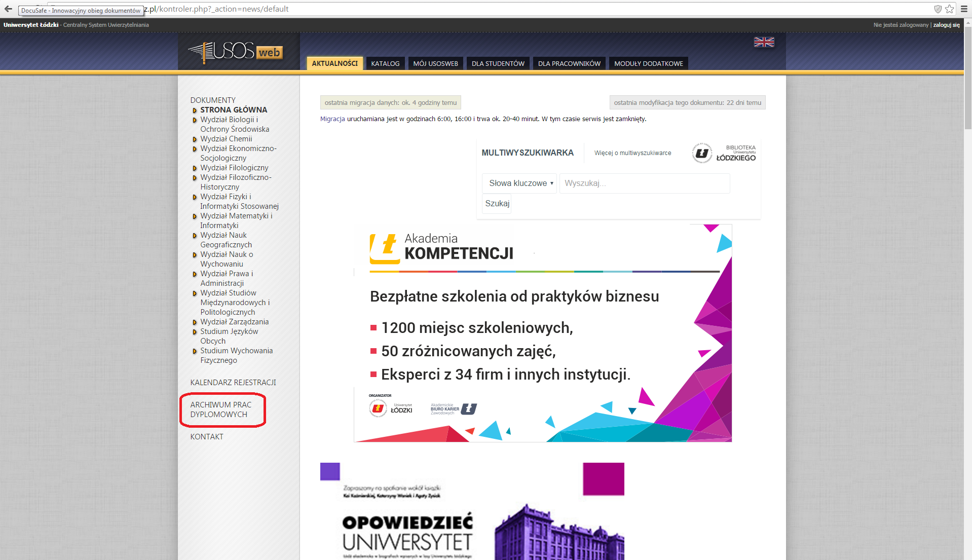
Task: Open Wydział Zarządzania link
Action: coord(235,322)
